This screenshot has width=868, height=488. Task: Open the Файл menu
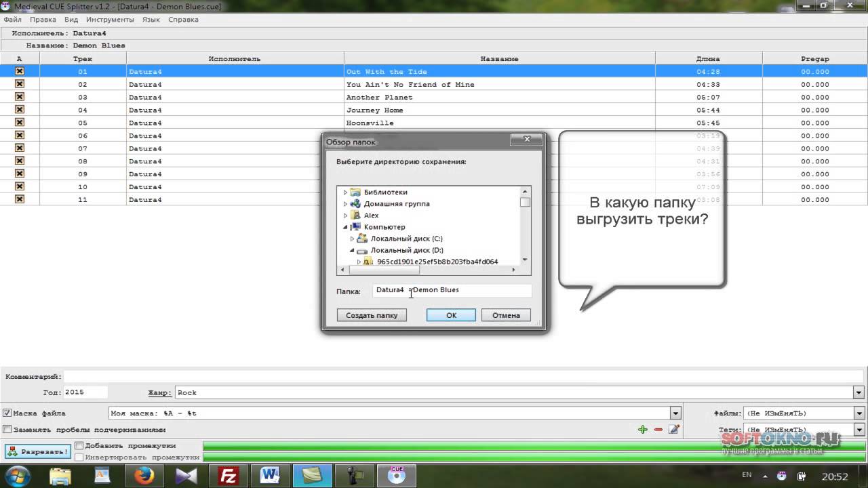(x=12, y=20)
